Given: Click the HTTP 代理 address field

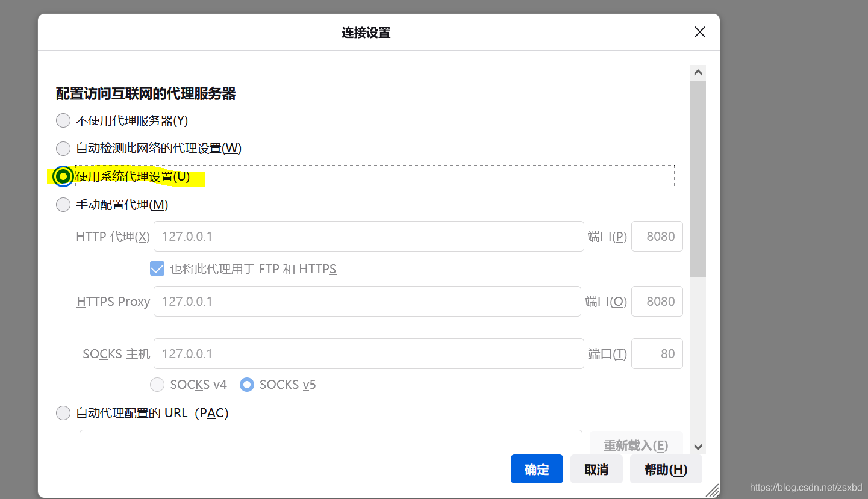Looking at the screenshot, I should coord(369,237).
